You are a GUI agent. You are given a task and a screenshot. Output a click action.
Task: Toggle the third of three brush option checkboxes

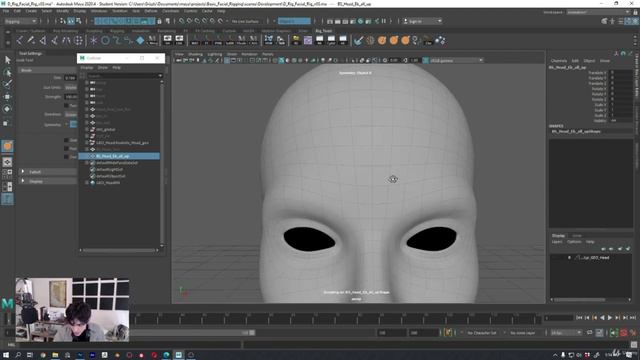(x=66, y=157)
